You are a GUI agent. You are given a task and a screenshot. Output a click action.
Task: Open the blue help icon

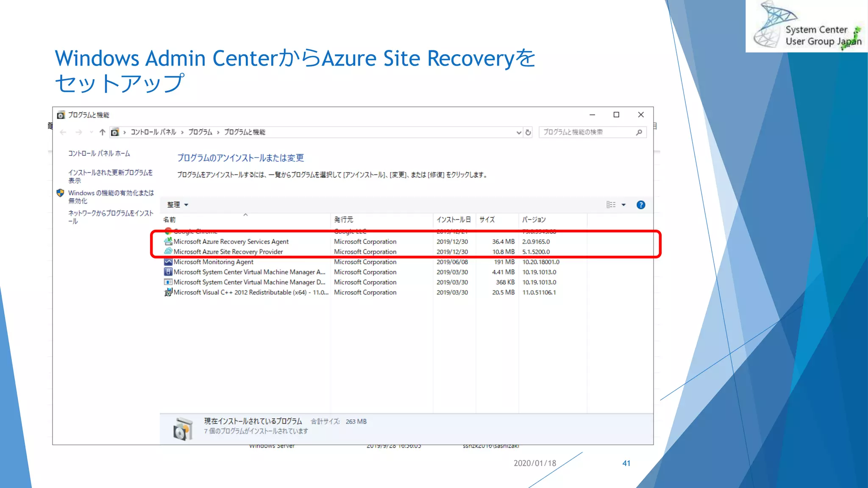pos(641,205)
